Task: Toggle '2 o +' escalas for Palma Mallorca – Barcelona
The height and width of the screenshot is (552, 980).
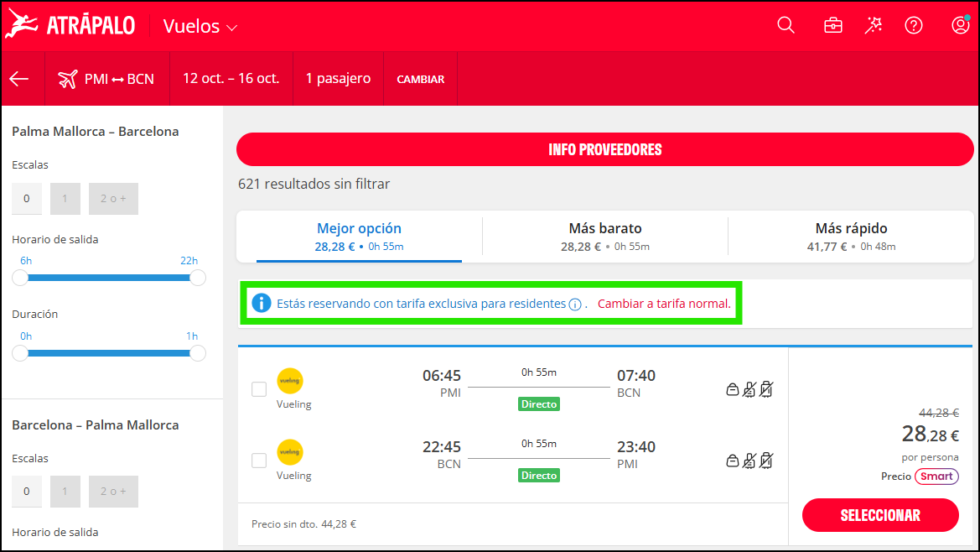Action: (x=113, y=199)
